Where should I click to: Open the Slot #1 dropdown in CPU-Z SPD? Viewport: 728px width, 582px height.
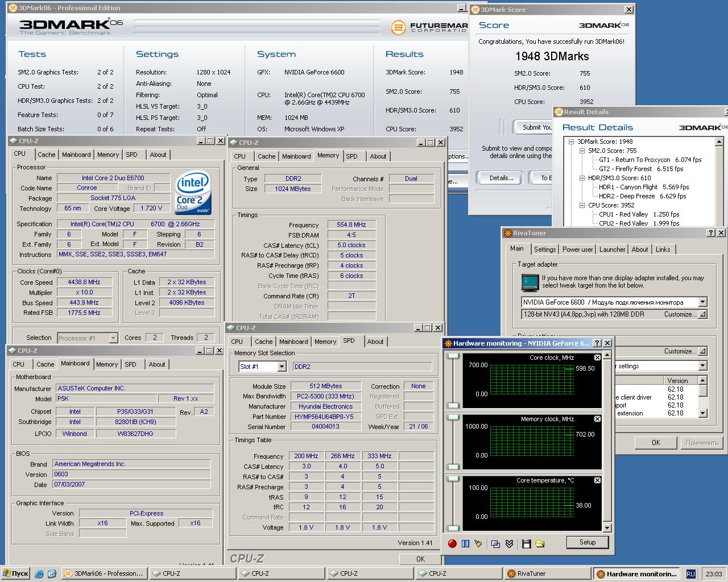(282, 367)
